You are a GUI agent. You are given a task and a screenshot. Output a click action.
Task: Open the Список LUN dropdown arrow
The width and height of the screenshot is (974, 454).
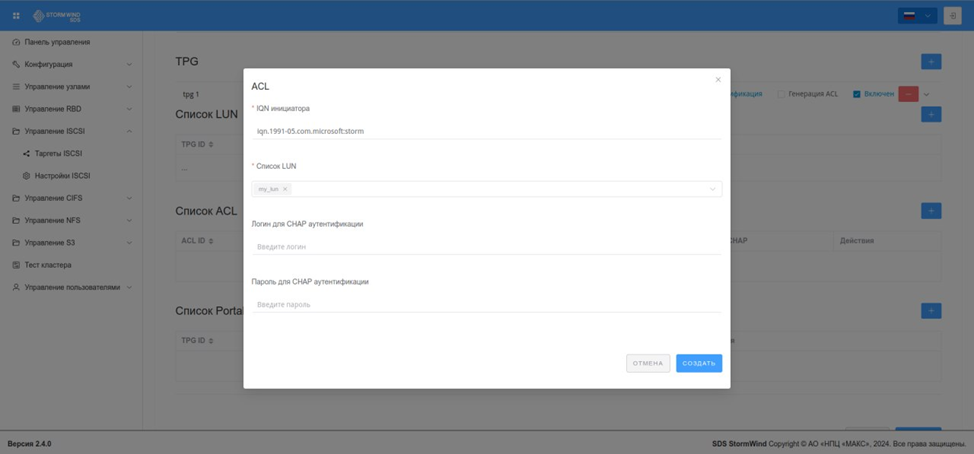tap(712, 189)
